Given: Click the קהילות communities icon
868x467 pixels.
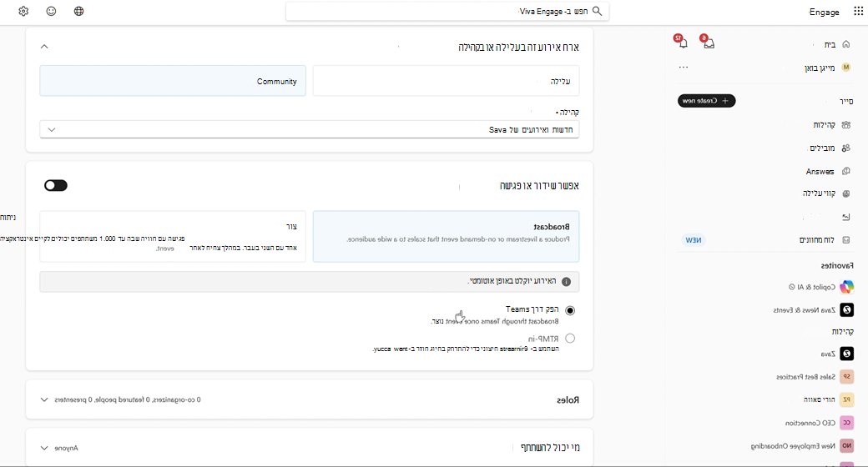Looking at the screenshot, I should click(845, 125).
